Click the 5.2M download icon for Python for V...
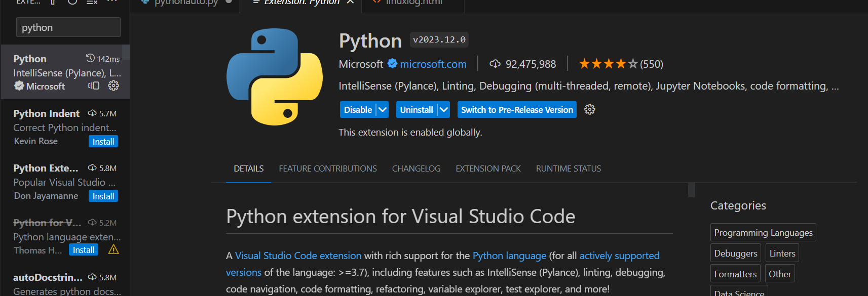The width and height of the screenshot is (868, 296). coord(92,223)
